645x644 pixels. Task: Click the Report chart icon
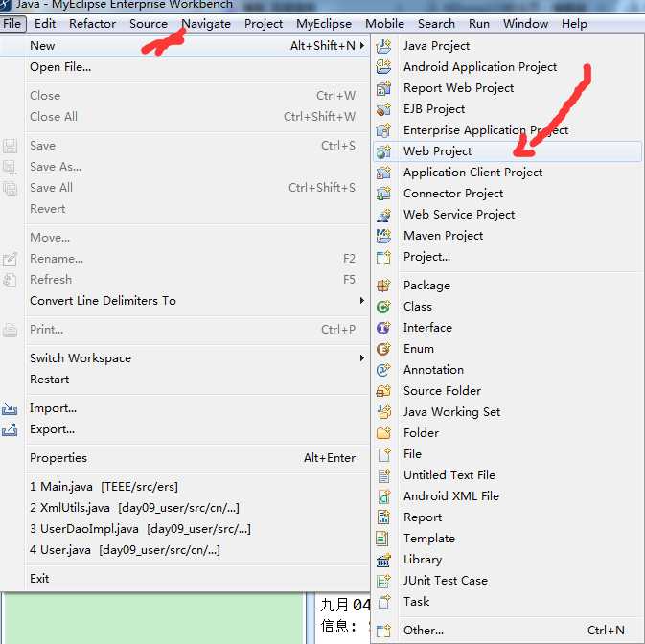tap(383, 517)
